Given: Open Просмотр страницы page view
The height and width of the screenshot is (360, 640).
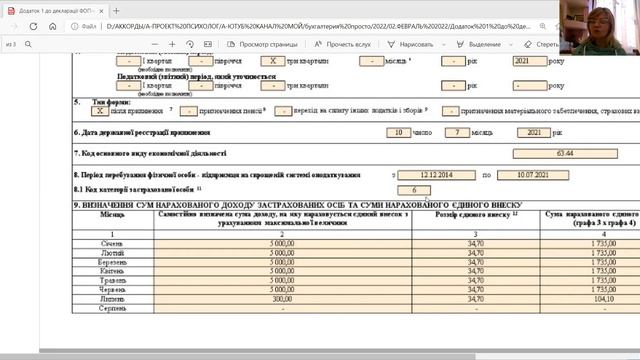Looking at the screenshot, I should pyautogui.click(x=262, y=44).
